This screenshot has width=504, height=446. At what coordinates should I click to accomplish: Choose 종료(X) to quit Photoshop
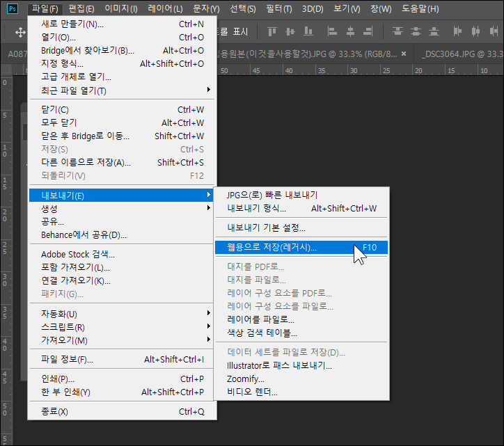(123, 412)
